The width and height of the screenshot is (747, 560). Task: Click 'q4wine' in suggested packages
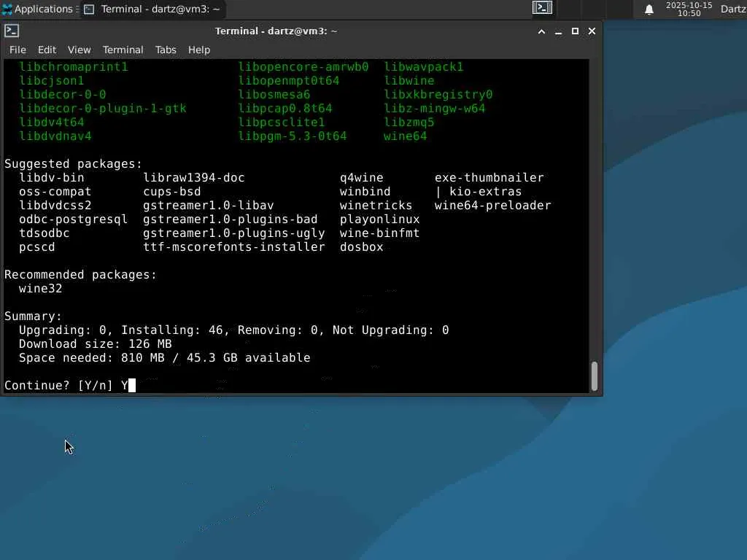click(x=362, y=178)
